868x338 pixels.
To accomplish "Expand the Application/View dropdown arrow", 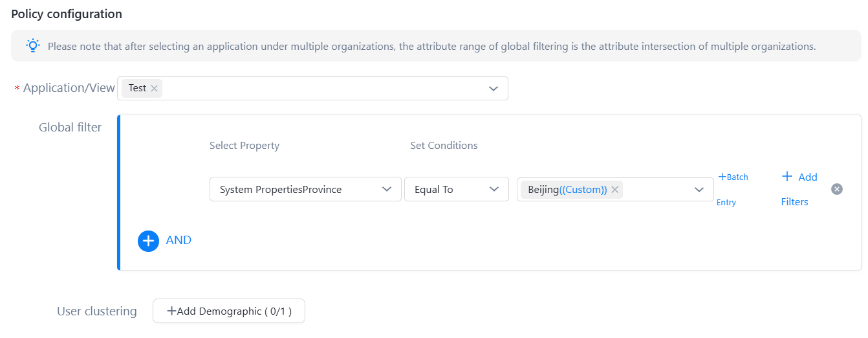I will (494, 89).
